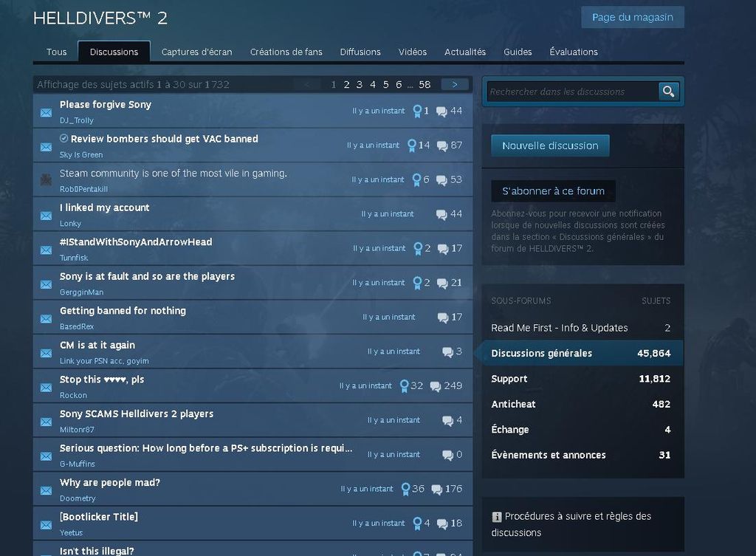This screenshot has width=756, height=556.
Task: Open topic 'Serious question: How long before a PS+ subscription'
Action: coord(206,448)
